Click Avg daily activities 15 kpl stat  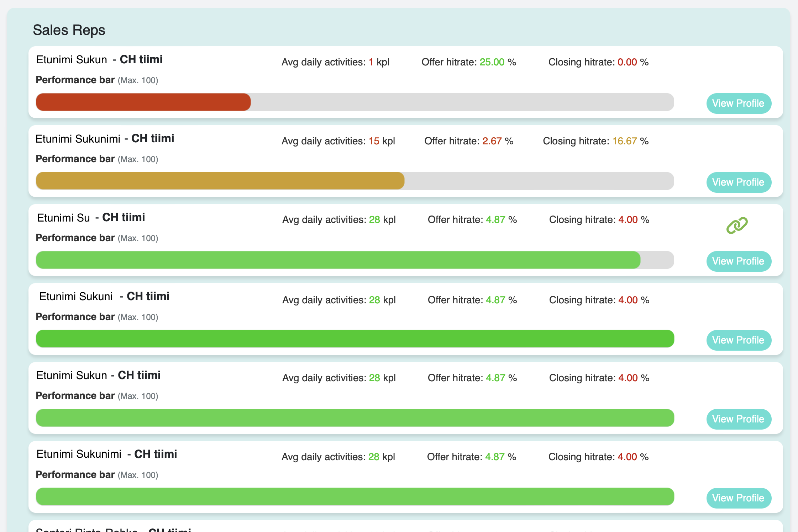point(338,141)
